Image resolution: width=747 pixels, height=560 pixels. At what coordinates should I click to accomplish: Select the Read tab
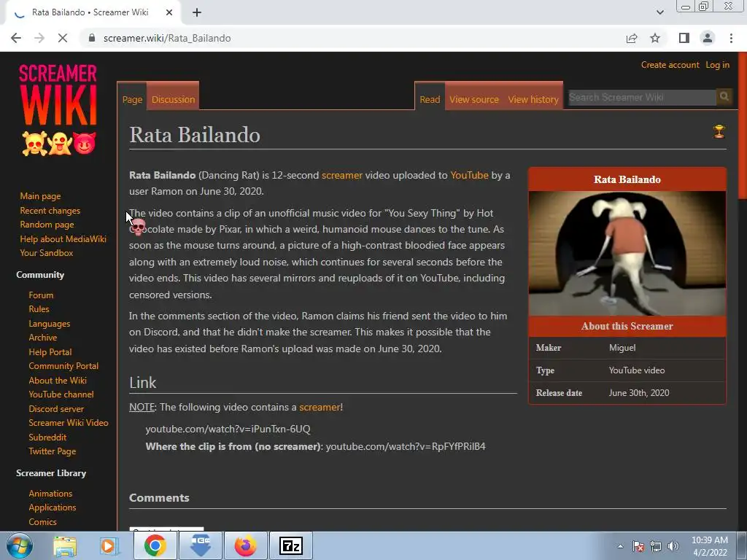pos(430,99)
